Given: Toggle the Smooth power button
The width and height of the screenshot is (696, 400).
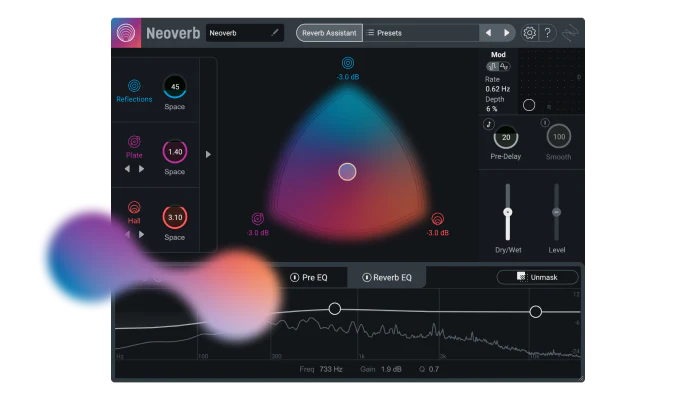Looking at the screenshot, I should click(545, 123).
